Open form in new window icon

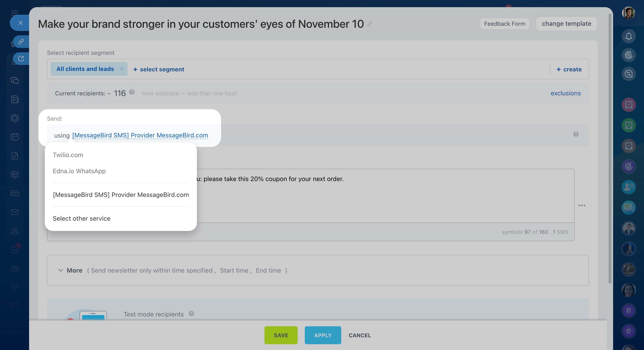pyautogui.click(x=21, y=58)
